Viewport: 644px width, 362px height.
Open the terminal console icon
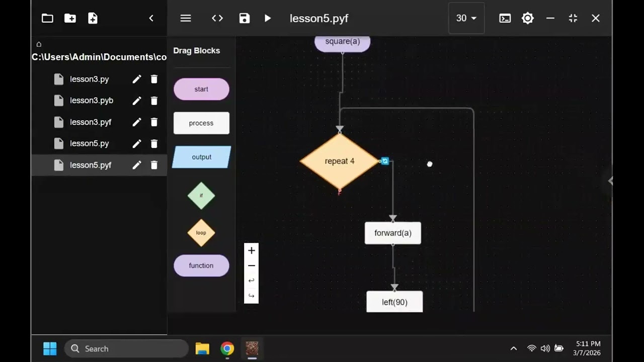point(505,18)
